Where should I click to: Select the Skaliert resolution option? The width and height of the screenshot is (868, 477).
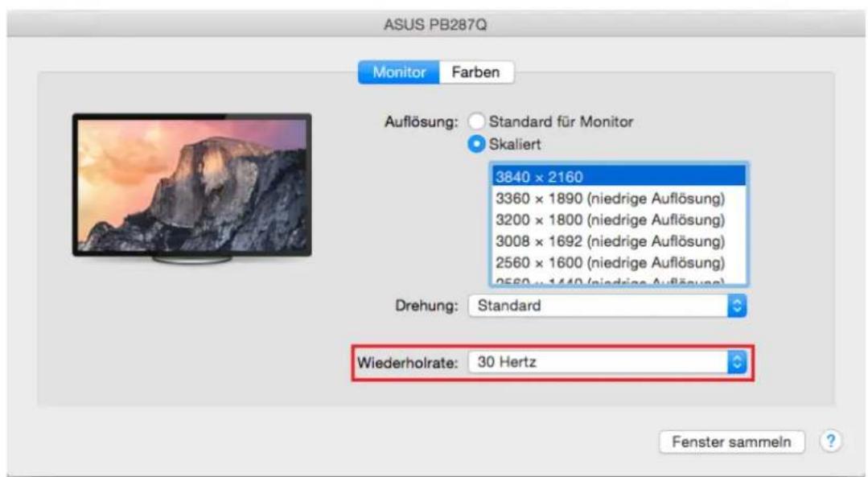pos(476,145)
